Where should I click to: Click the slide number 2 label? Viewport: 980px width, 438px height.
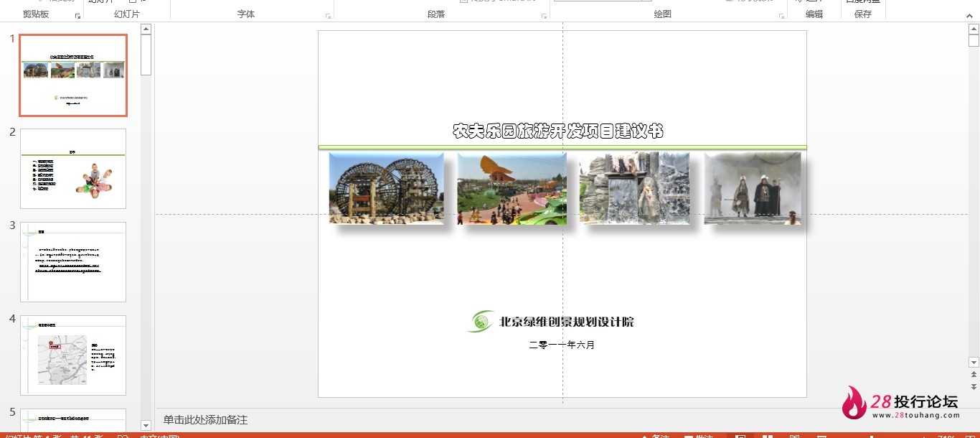[x=12, y=132]
